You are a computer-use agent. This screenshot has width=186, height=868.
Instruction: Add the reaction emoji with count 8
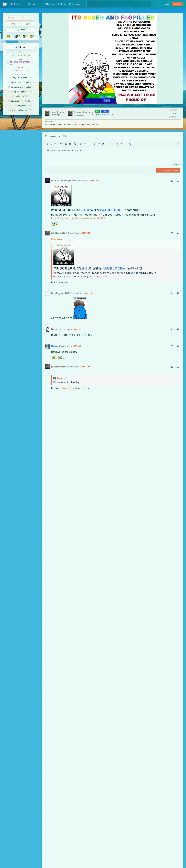click(18, 36)
